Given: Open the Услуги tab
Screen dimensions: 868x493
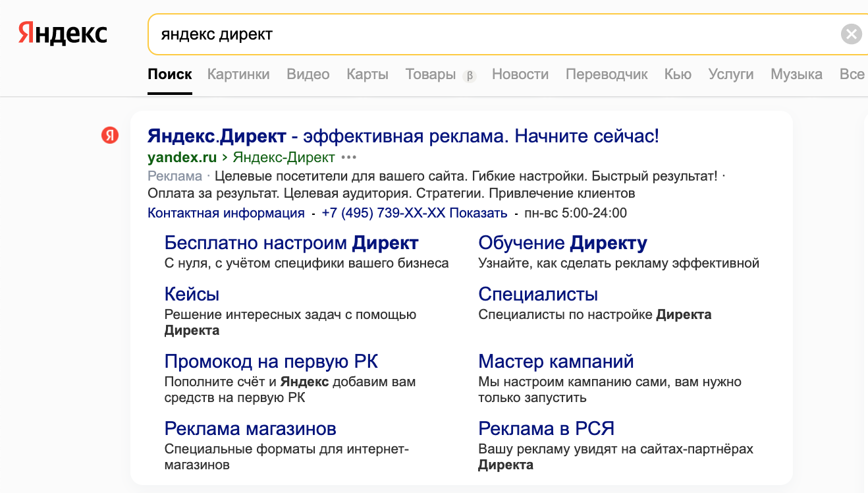Looking at the screenshot, I should 731,74.
